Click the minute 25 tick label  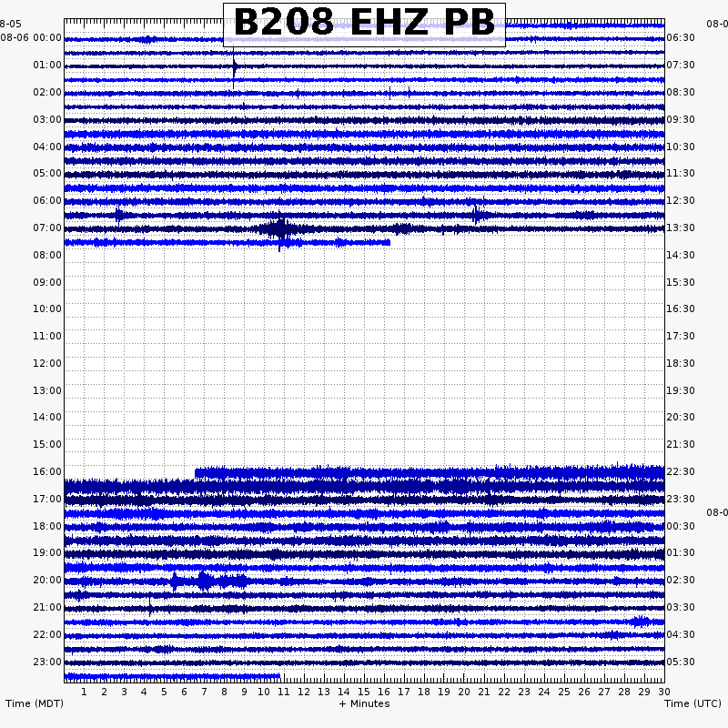click(564, 692)
